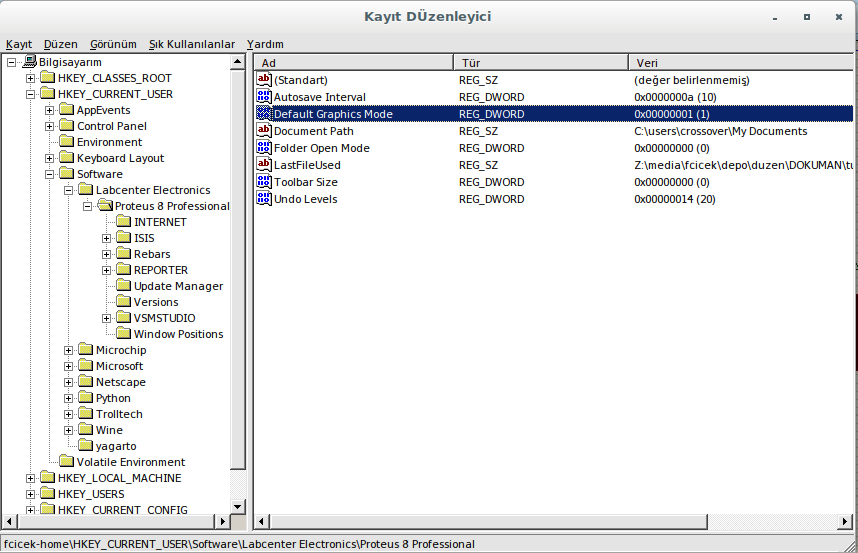Click the yagarto folder icon
This screenshot has height=553, width=858.
coord(86,445)
